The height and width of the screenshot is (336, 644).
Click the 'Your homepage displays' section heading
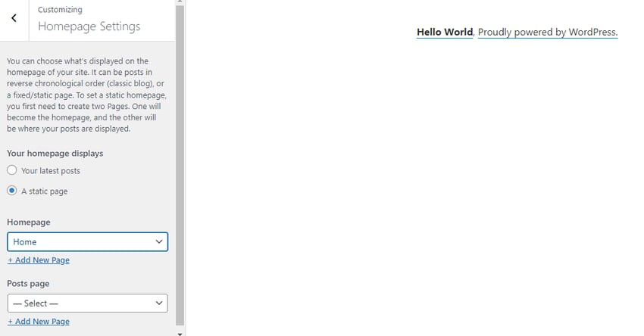tap(55, 154)
